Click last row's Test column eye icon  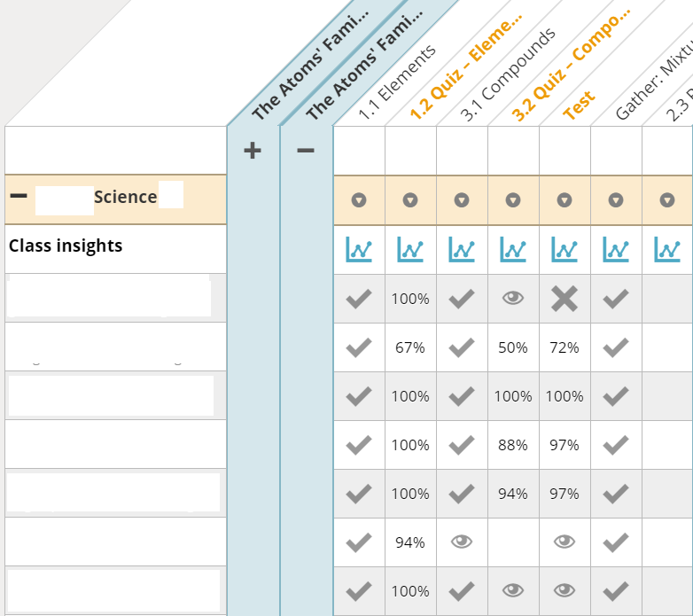pyautogui.click(x=565, y=590)
